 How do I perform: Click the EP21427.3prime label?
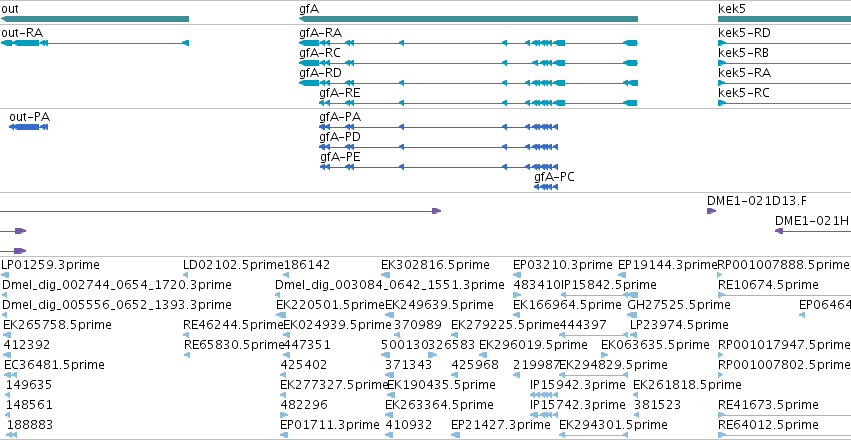click(x=501, y=425)
